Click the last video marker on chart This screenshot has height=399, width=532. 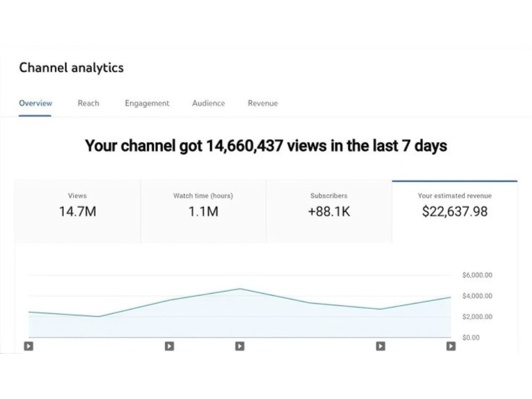pos(451,346)
